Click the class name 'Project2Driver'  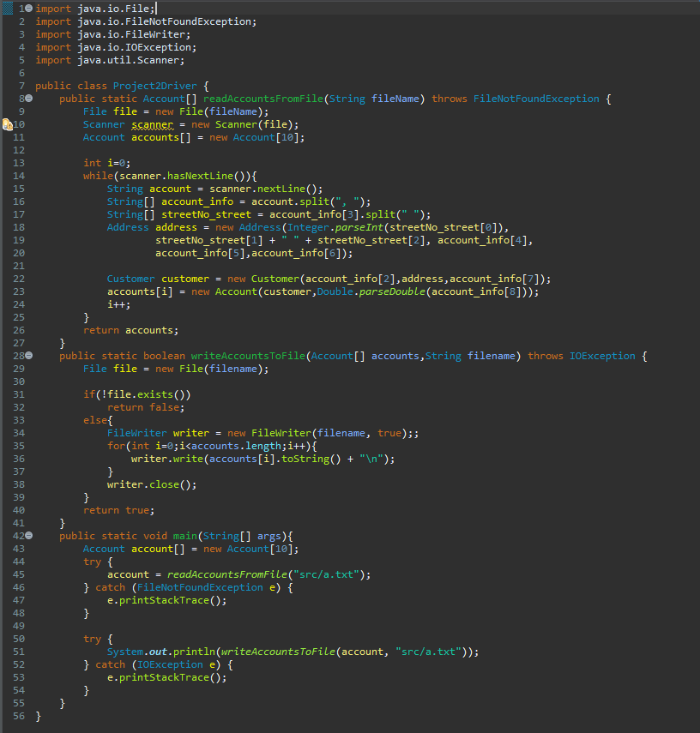(155, 86)
